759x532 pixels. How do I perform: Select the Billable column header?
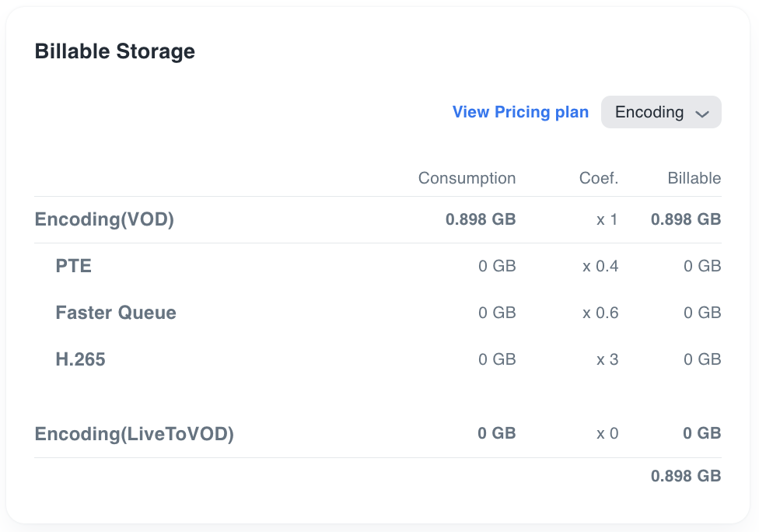(x=694, y=178)
